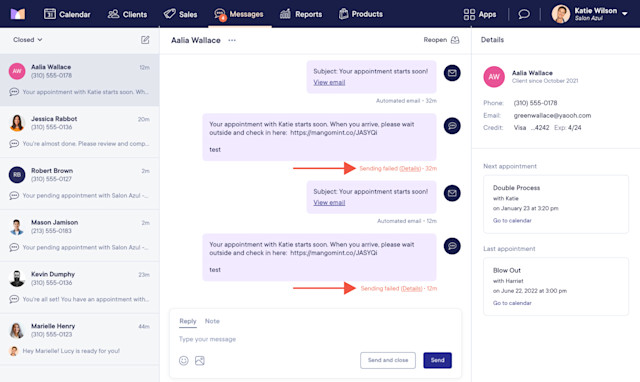Click the Double Process next appointment card
Viewport: 640px width, 382px height.
[x=556, y=204]
